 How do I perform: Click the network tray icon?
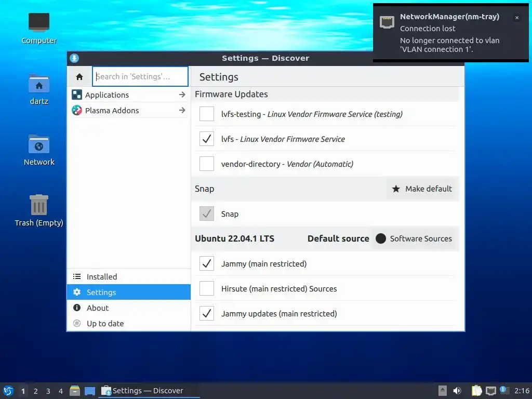[x=490, y=391]
